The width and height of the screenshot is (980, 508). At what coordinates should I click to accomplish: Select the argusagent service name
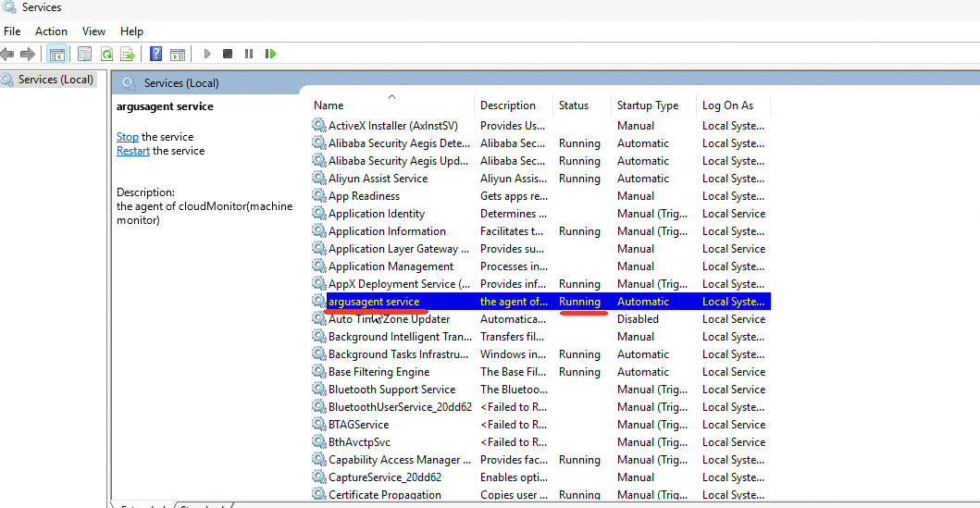pyautogui.click(x=375, y=301)
